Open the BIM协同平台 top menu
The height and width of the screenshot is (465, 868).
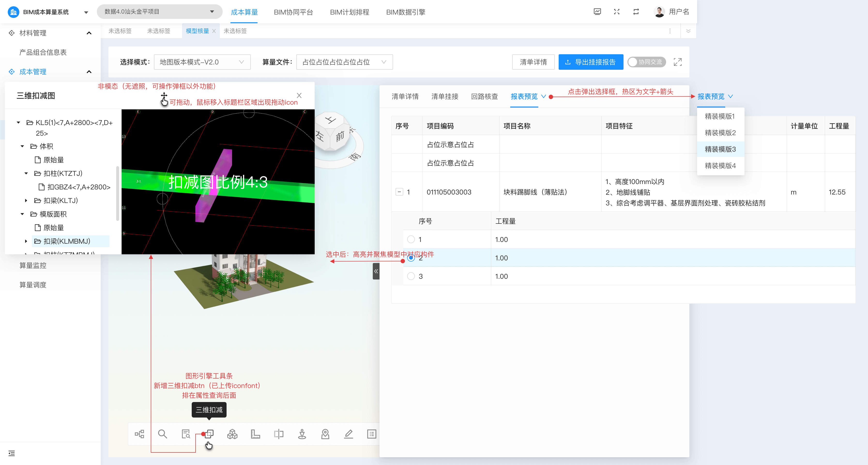click(293, 12)
